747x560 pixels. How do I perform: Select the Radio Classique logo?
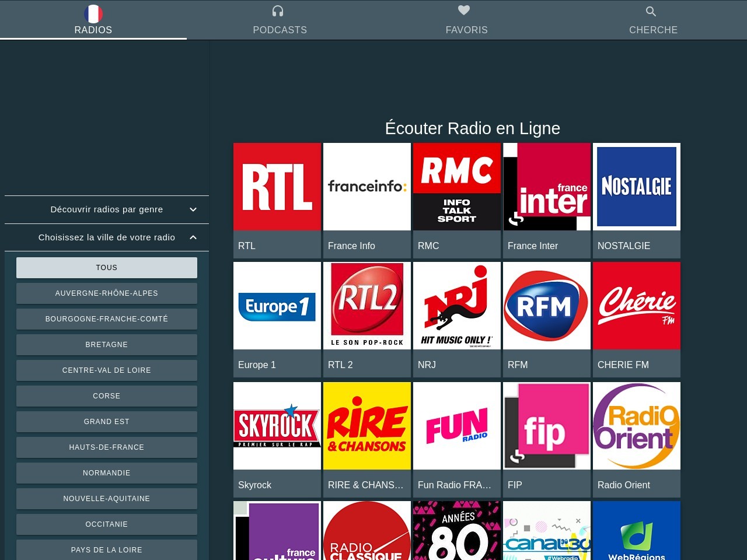coord(367,530)
